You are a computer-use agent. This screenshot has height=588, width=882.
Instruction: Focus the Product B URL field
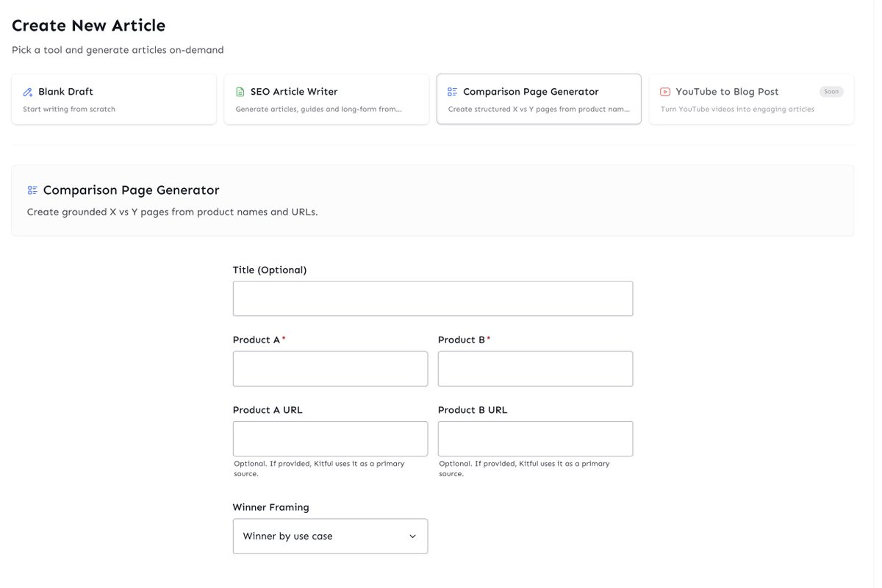(535, 439)
